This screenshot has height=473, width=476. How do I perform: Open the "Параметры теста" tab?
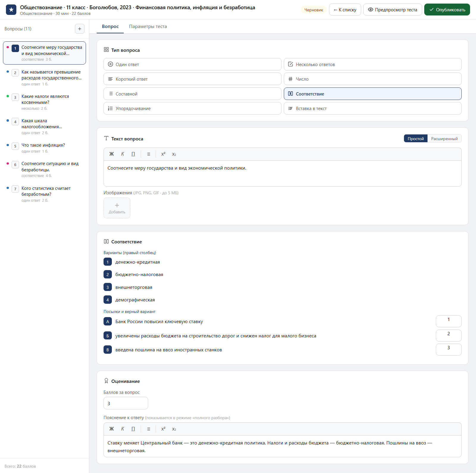pyautogui.click(x=148, y=26)
